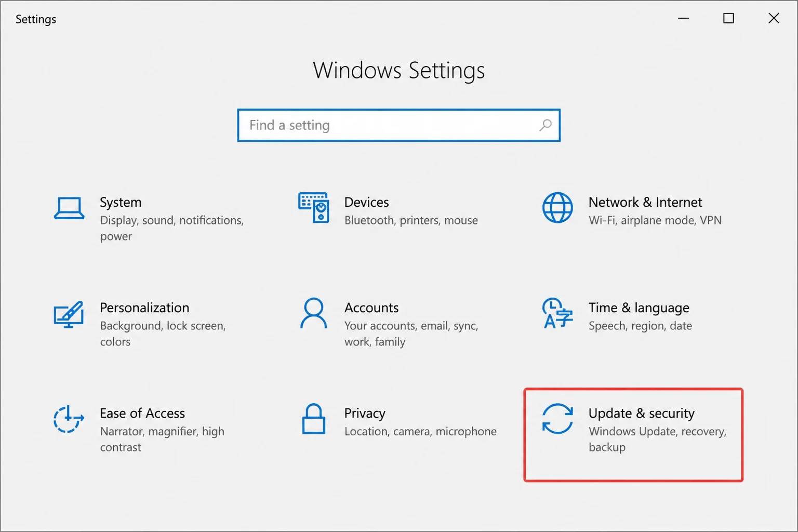Close the Settings window
The image size is (798, 532).
(x=774, y=19)
